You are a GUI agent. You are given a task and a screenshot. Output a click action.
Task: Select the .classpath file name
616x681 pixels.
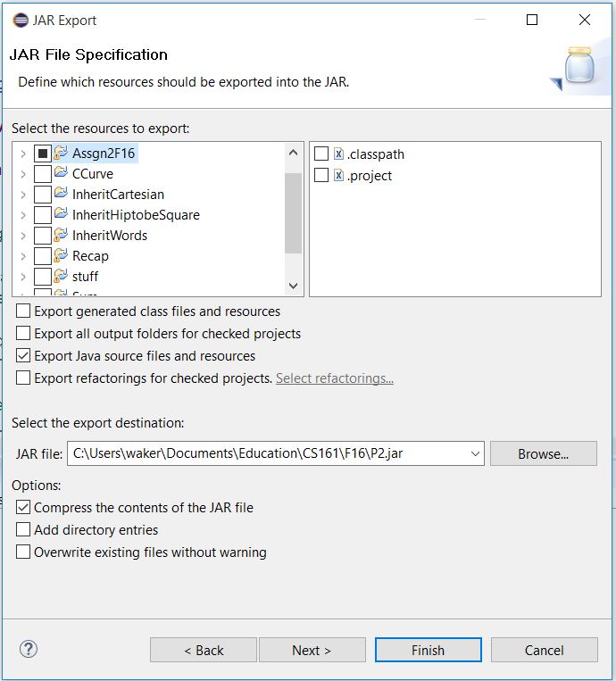[x=376, y=154]
